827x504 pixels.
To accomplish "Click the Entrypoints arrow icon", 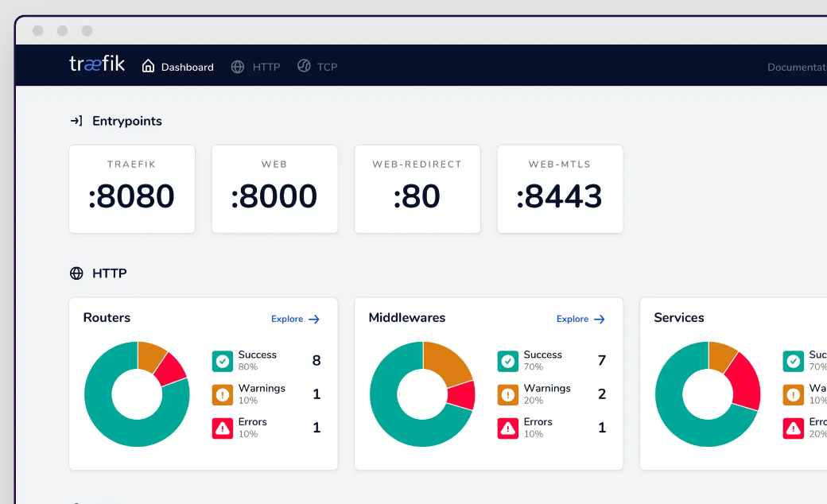I will [76, 122].
